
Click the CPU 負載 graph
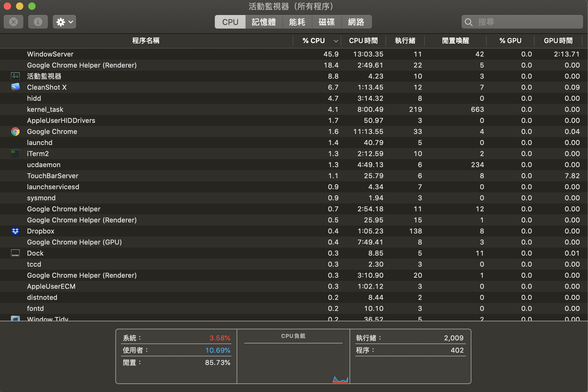click(293, 356)
